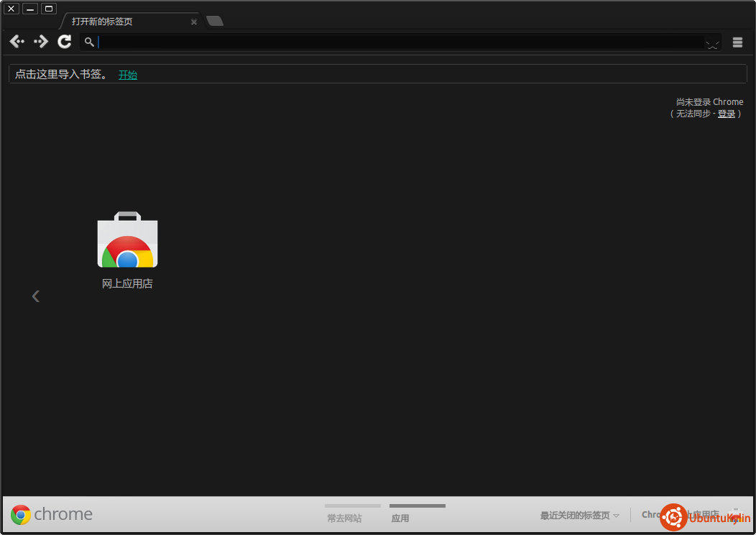
Task: Focus the address bar input field
Action: (395, 42)
